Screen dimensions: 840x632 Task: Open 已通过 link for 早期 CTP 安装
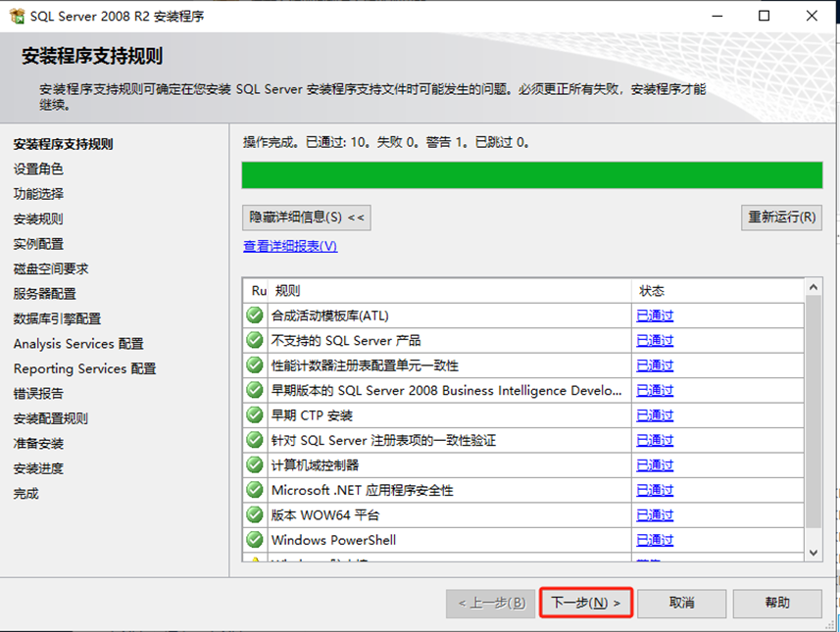655,415
